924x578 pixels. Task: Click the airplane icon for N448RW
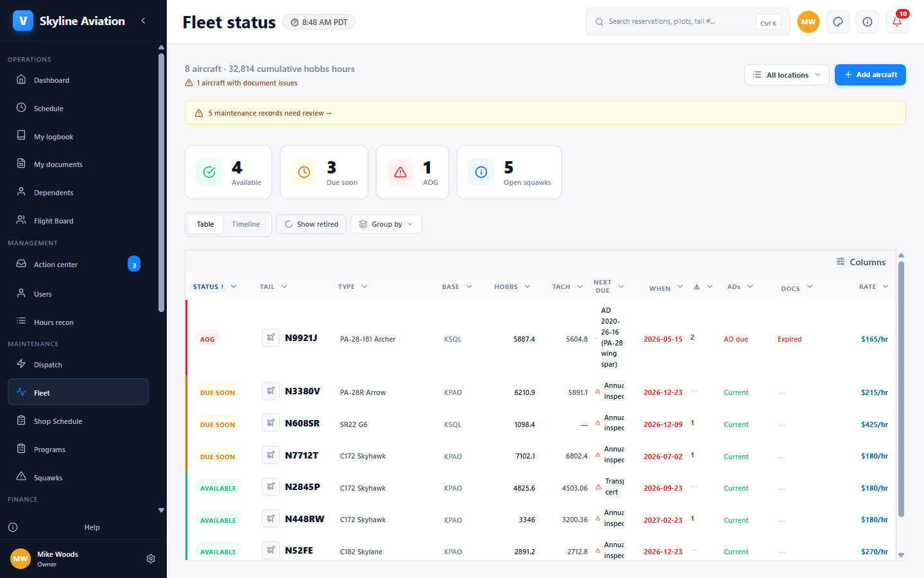click(271, 518)
